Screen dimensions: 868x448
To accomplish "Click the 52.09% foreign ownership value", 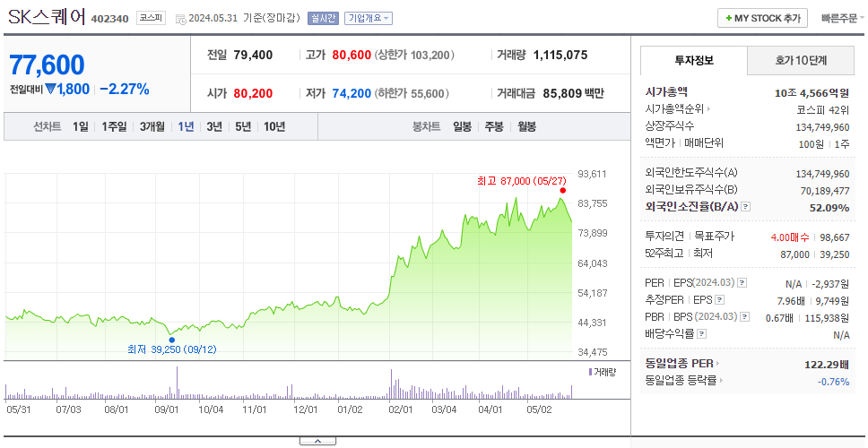I will (829, 208).
